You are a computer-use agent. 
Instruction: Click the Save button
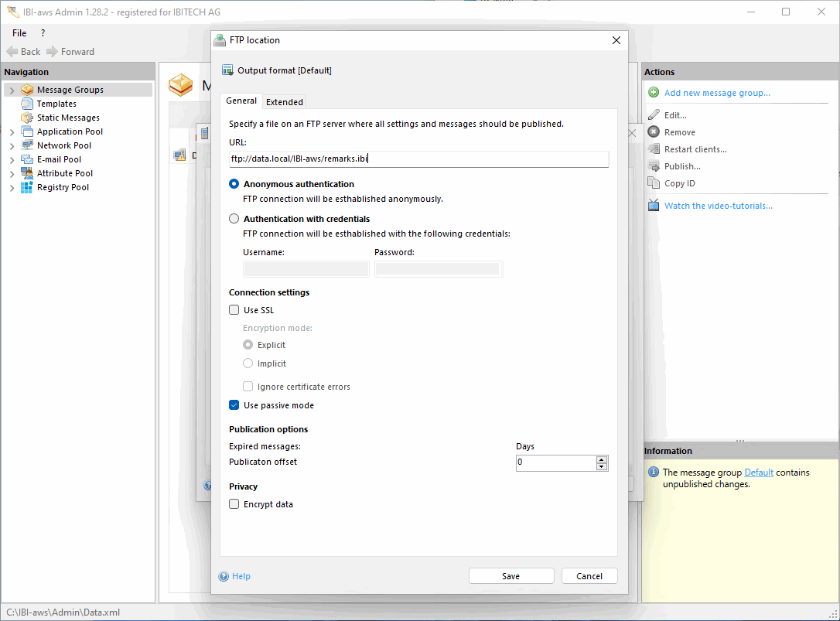coord(510,576)
